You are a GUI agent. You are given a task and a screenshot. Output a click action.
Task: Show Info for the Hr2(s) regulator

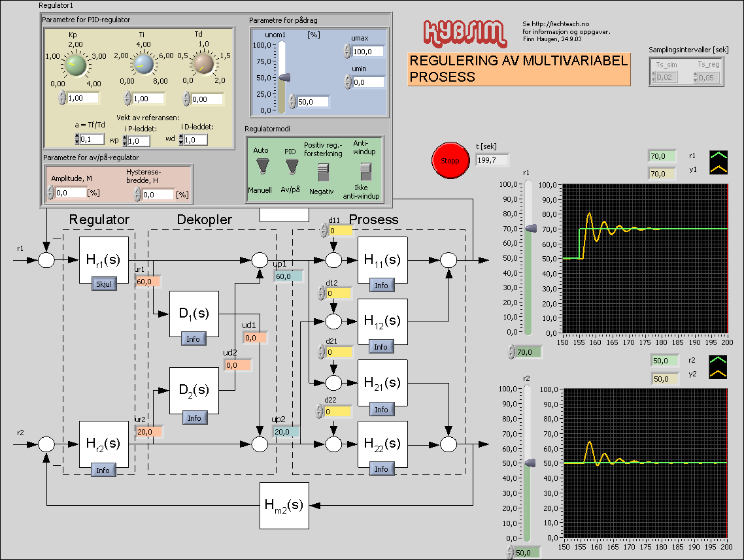click(x=103, y=470)
